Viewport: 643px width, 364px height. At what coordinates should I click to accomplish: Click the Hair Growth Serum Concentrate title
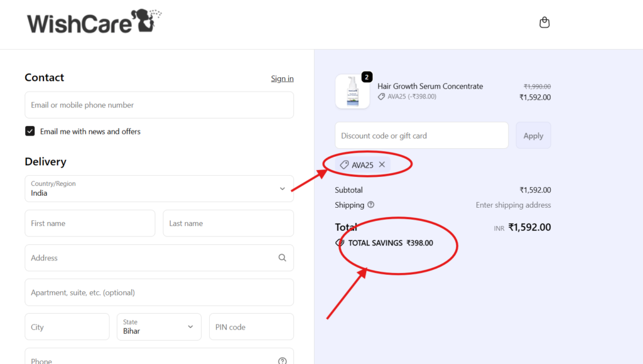(x=430, y=86)
